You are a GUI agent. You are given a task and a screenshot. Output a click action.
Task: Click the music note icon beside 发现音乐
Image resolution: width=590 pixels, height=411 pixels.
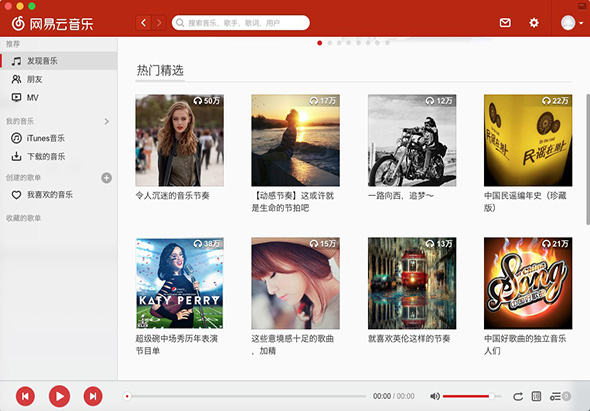point(16,61)
